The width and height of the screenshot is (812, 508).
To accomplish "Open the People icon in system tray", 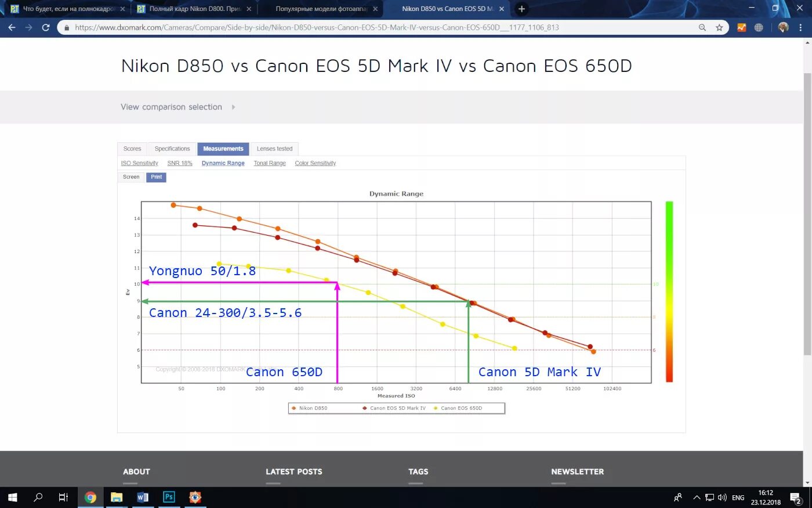I will click(x=677, y=498).
